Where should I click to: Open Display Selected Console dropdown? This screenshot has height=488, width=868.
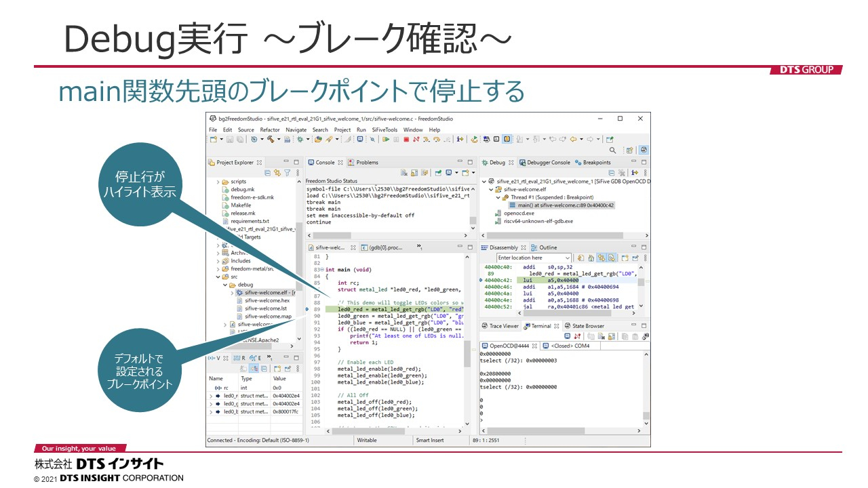coord(457,173)
